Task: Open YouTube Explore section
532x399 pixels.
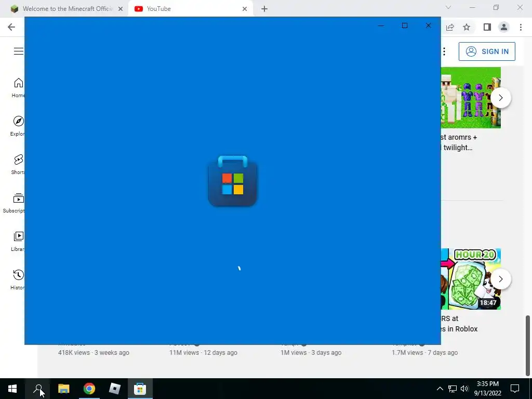Action: (18, 126)
